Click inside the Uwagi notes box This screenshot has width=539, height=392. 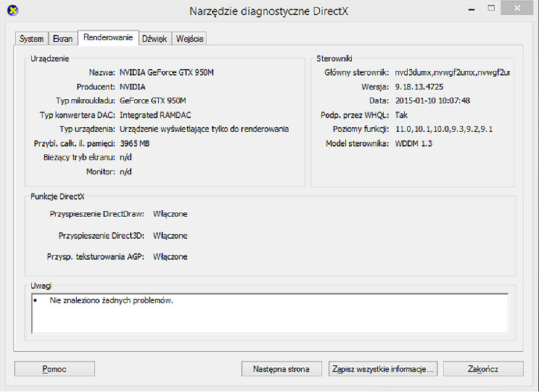tap(270, 313)
